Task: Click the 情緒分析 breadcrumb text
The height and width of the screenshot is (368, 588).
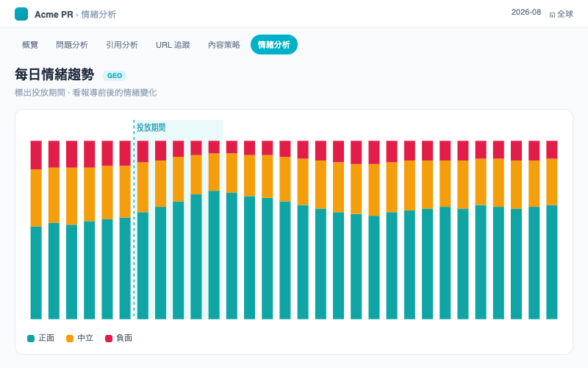Action: click(x=98, y=14)
